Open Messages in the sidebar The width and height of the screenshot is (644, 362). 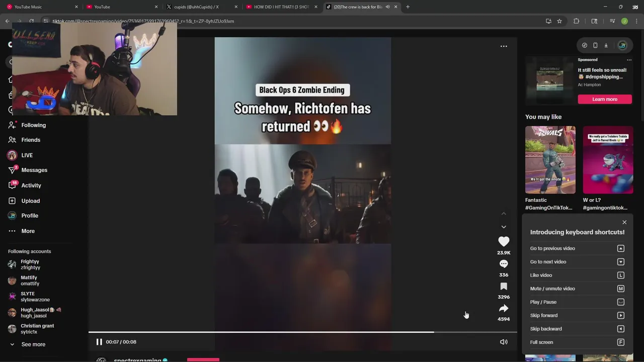coord(28,170)
